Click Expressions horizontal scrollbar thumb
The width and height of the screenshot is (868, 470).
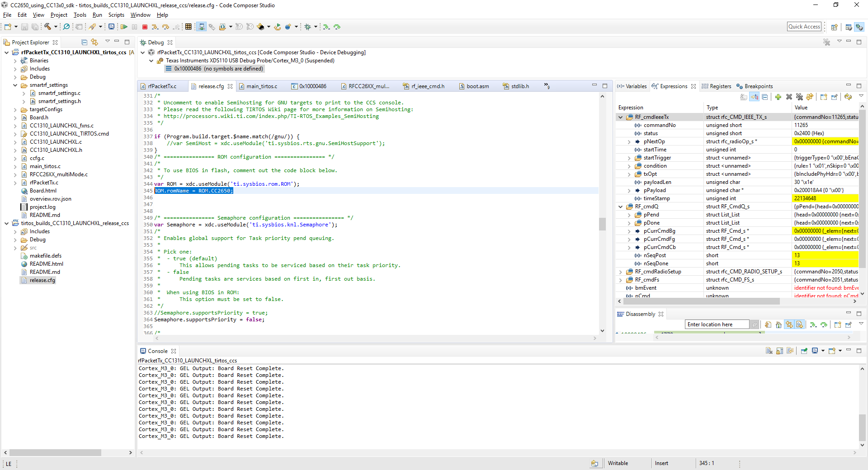point(701,301)
